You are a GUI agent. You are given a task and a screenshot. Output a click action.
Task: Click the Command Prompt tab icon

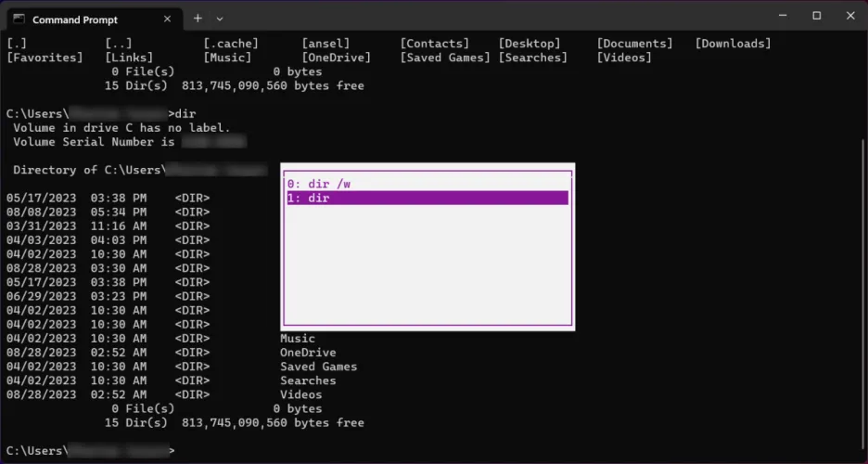tap(19, 19)
